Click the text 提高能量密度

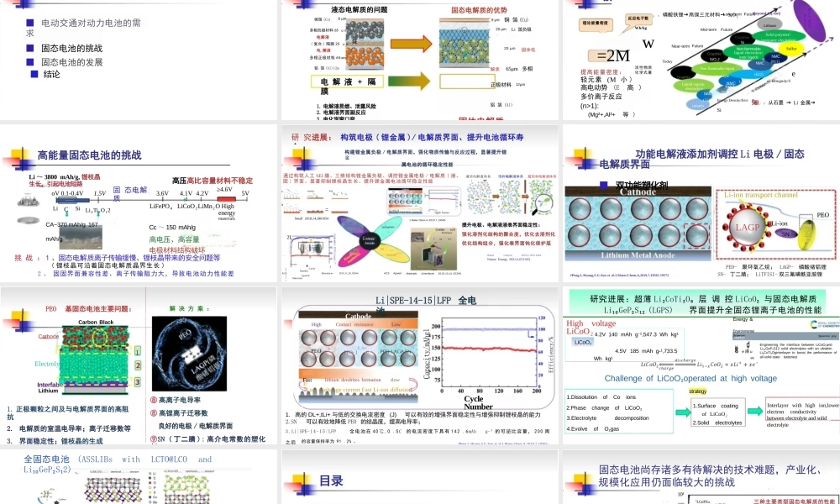pos(600,71)
